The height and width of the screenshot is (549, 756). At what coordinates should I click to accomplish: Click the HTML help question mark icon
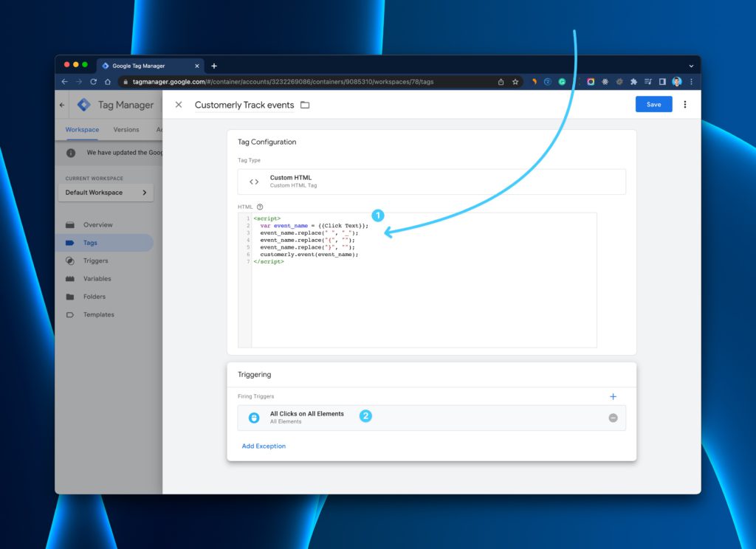(260, 207)
